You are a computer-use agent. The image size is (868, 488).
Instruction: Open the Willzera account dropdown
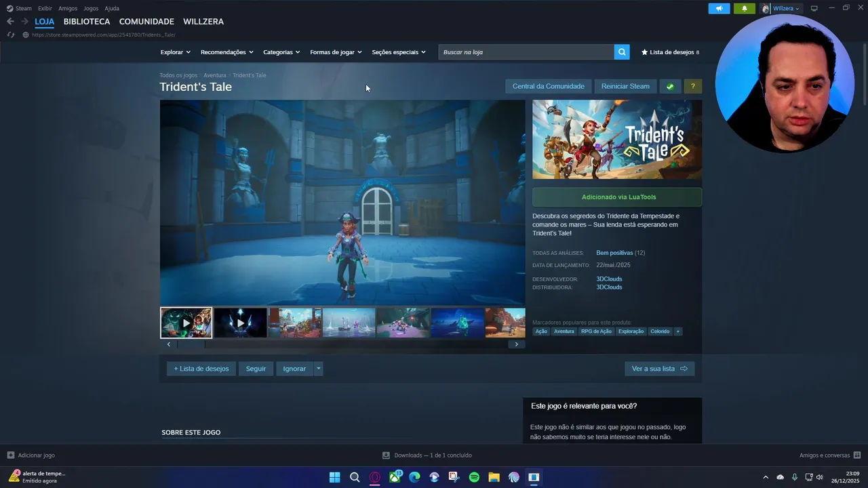coord(781,8)
